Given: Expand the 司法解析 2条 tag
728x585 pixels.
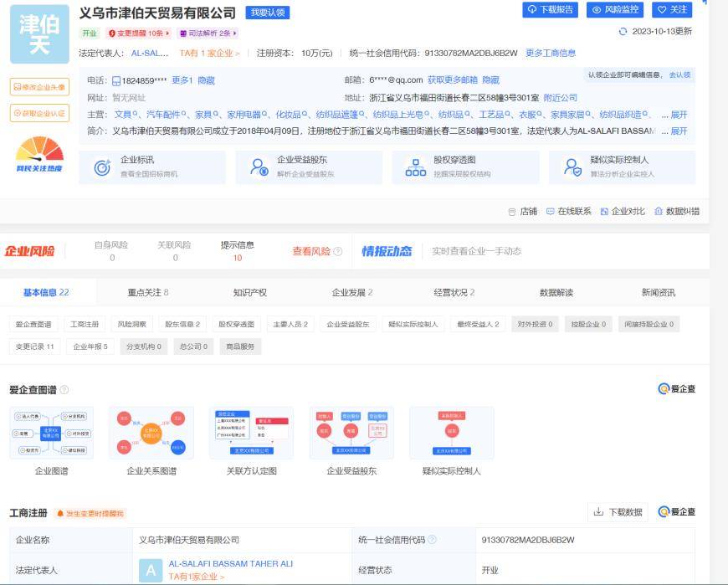Looking at the screenshot, I should pyautogui.click(x=208, y=33).
